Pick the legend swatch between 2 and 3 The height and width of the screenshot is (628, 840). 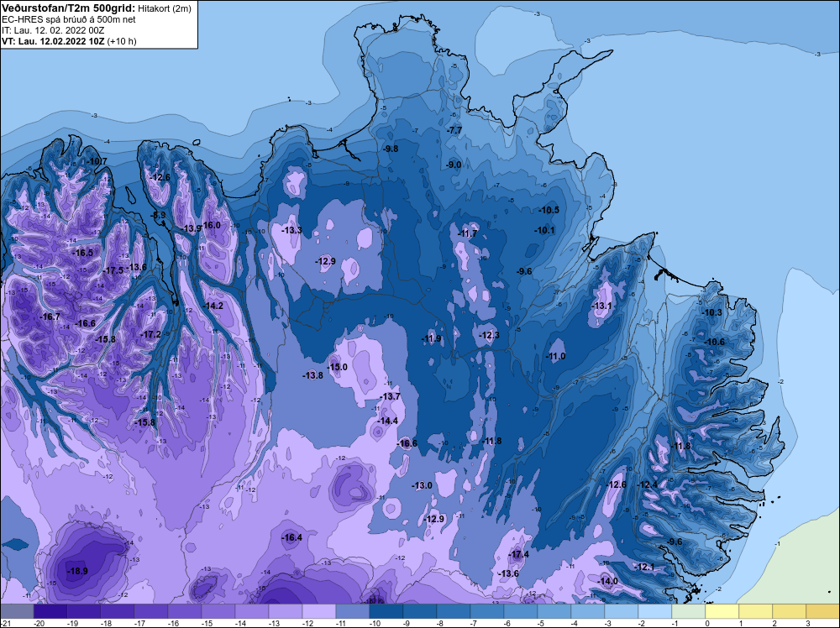point(789,611)
